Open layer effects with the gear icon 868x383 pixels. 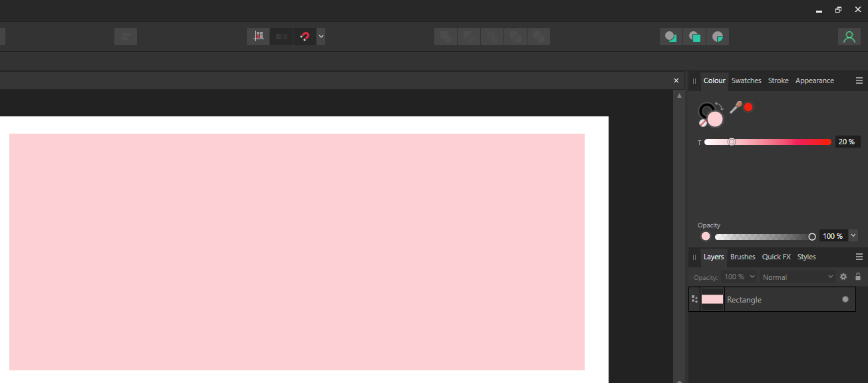click(843, 277)
